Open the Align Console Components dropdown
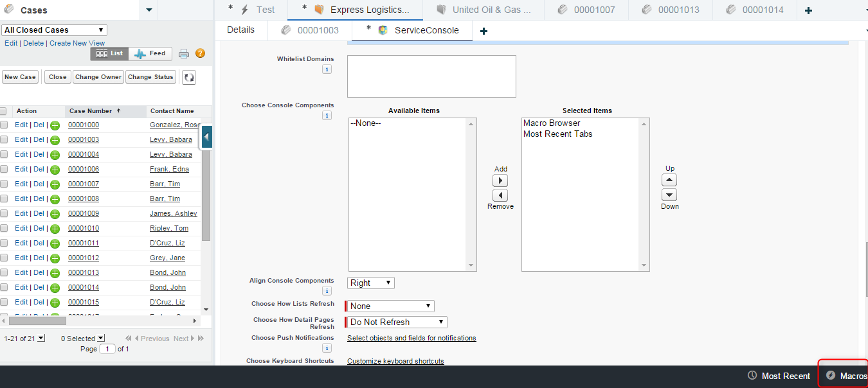The height and width of the screenshot is (388, 868). point(370,283)
